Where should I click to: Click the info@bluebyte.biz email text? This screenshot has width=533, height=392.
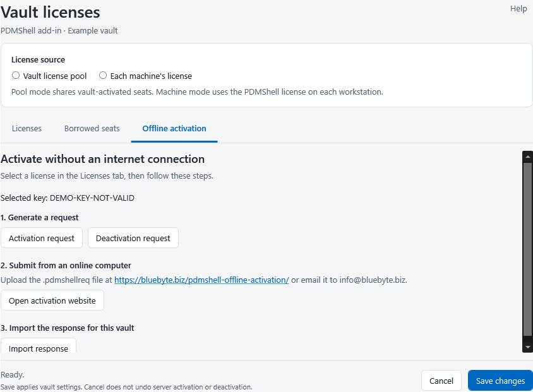coord(373,280)
